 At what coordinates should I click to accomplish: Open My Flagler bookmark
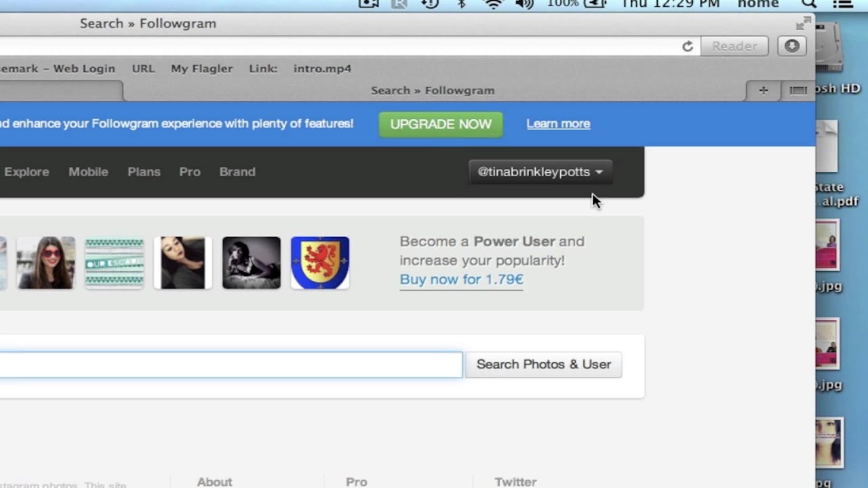pyautogui.click(x=201, y=68)
